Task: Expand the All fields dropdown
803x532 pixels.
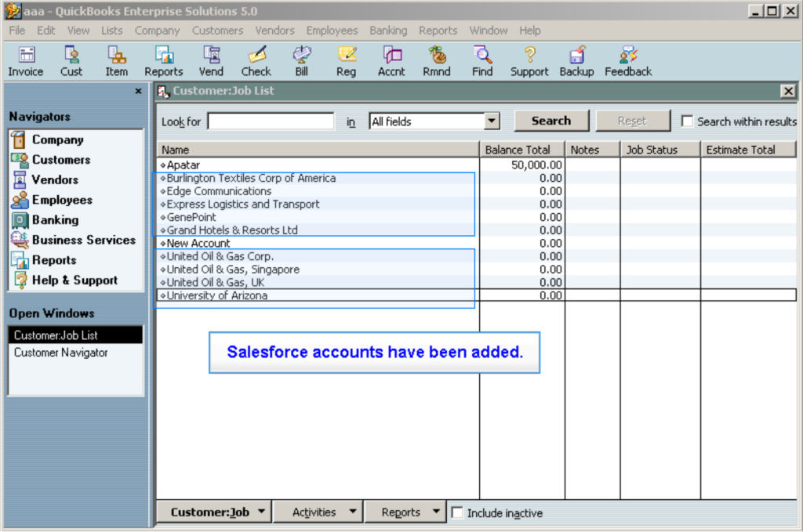Action: click(x=492, y=121)
